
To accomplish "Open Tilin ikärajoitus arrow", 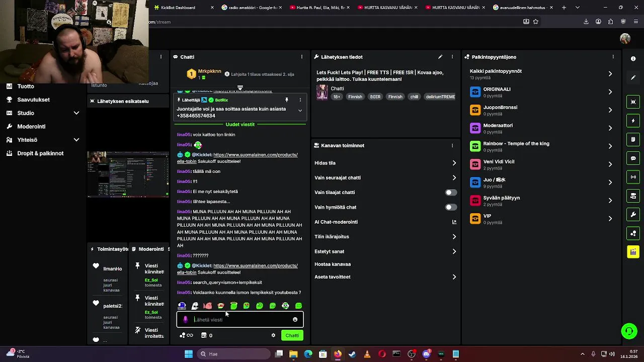I will click(454, 237).
